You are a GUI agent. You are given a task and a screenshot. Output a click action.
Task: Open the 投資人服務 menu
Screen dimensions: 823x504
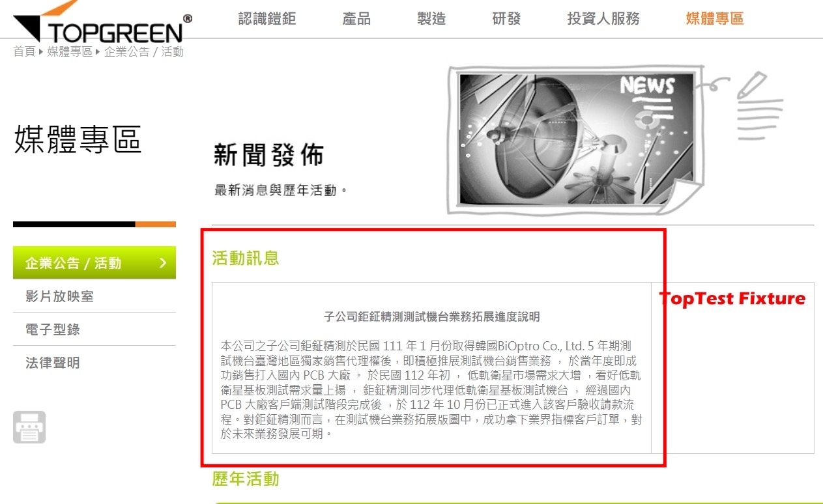[603, 19]
